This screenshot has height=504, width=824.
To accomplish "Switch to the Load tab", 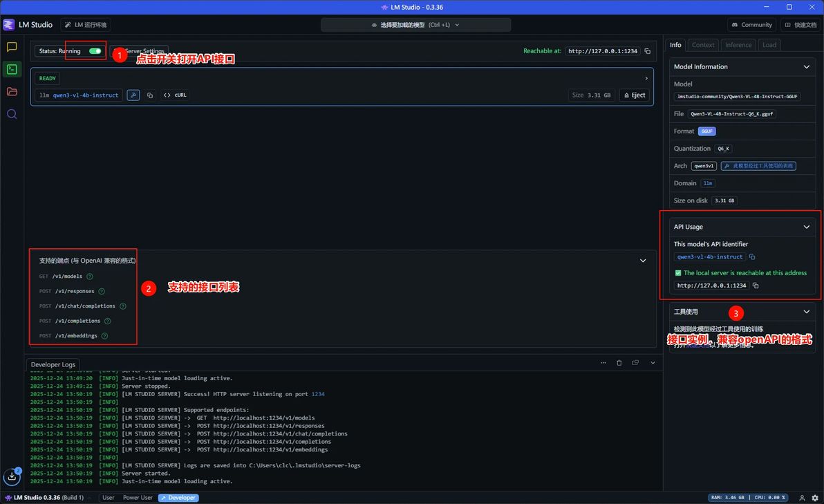I will point(769,45).
